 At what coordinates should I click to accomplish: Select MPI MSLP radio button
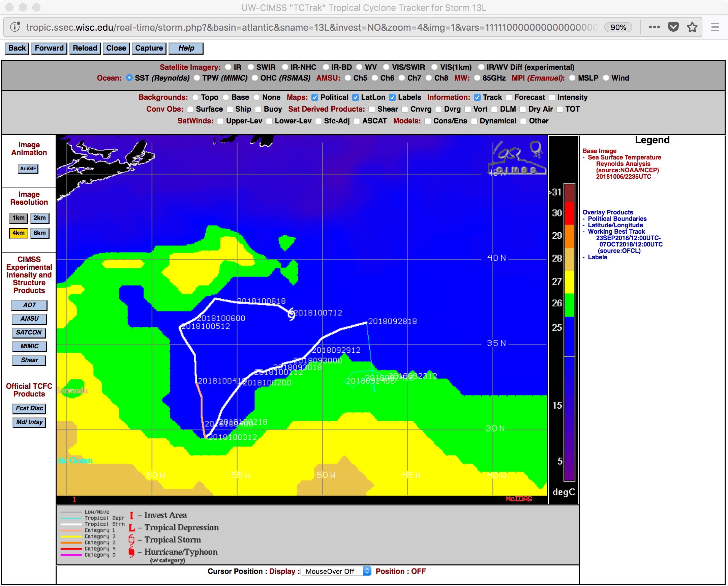pyautogui.click(x=572, y=78)
